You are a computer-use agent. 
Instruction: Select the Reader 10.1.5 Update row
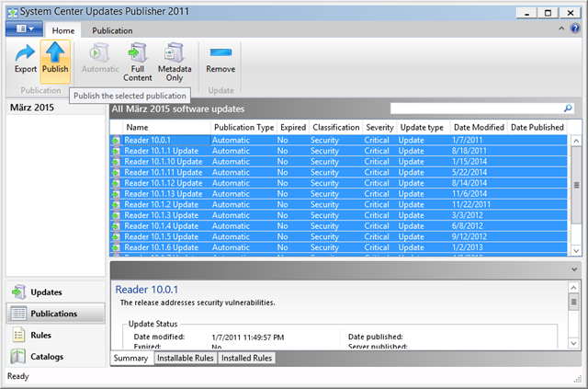(339, 236)
